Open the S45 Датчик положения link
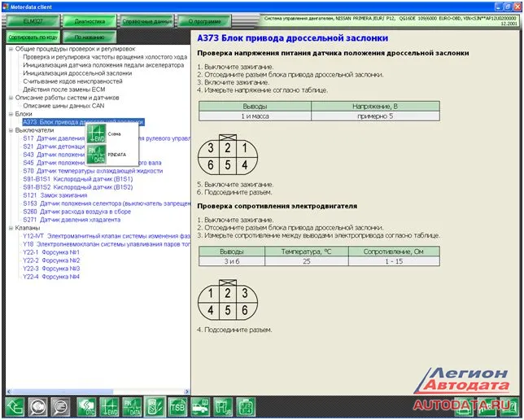 pos(54,163)
